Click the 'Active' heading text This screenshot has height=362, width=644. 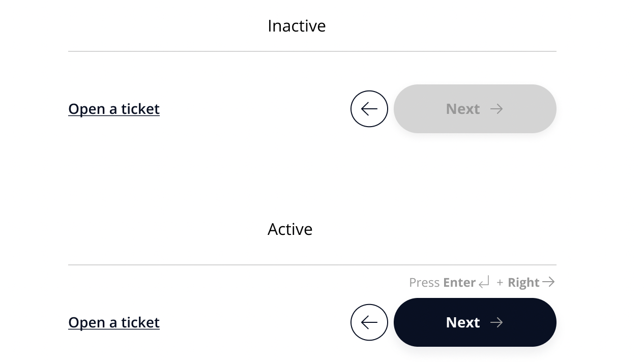tap(290, 229)
